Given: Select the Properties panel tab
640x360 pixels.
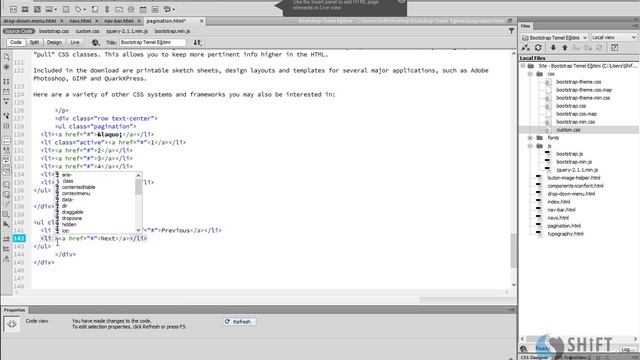Looking at the screenshot, I should [15, 310].
